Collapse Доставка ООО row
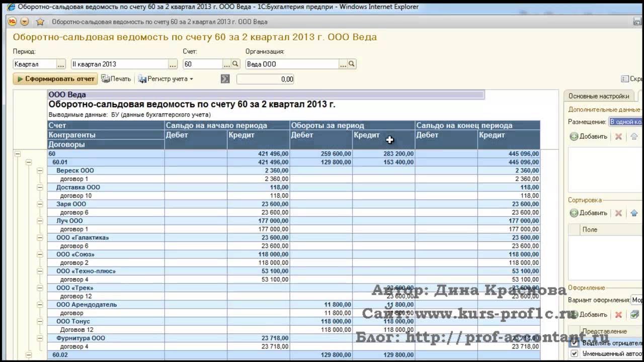The image size is (644, 362). point(40,188)
